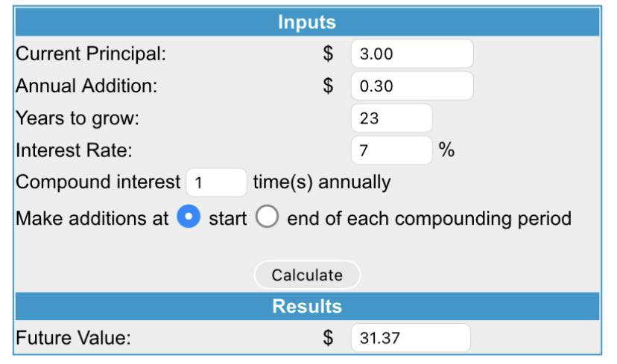The width and height of the screenshot is (617, 364).
Task: Click the 'Interest Rate:' label
Action: point(74,150)
